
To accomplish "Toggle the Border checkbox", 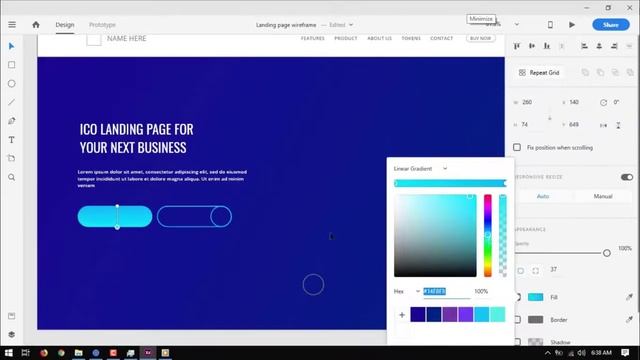I will [x=518, y=320].
